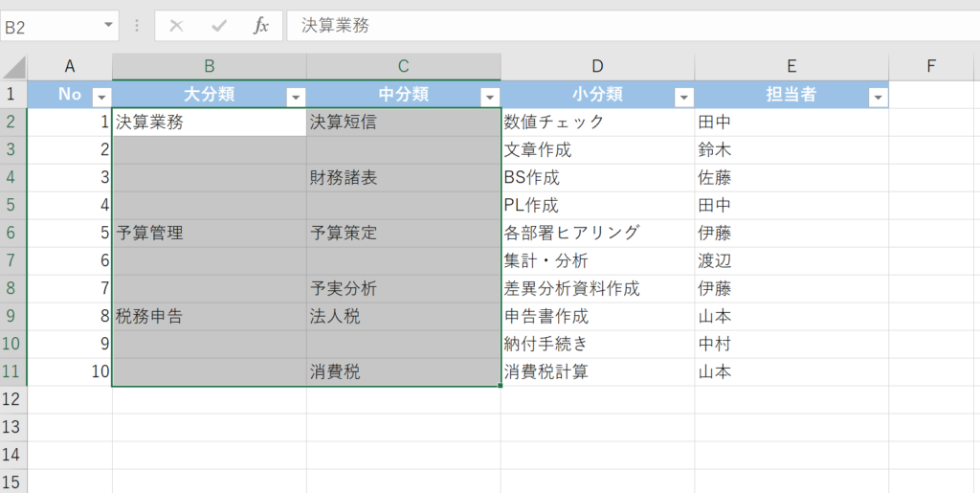The width and height of the screenshot is (980, 493).
Task: Click the fill handle at selection corner
Action: tap(500, 386)
